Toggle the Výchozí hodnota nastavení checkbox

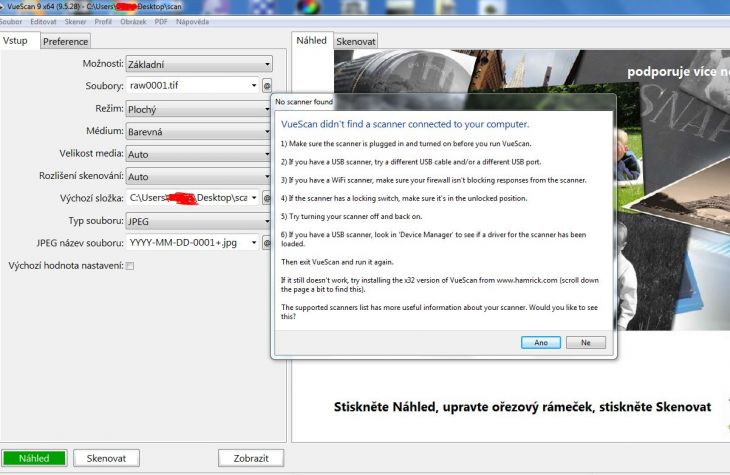point(130,266)
